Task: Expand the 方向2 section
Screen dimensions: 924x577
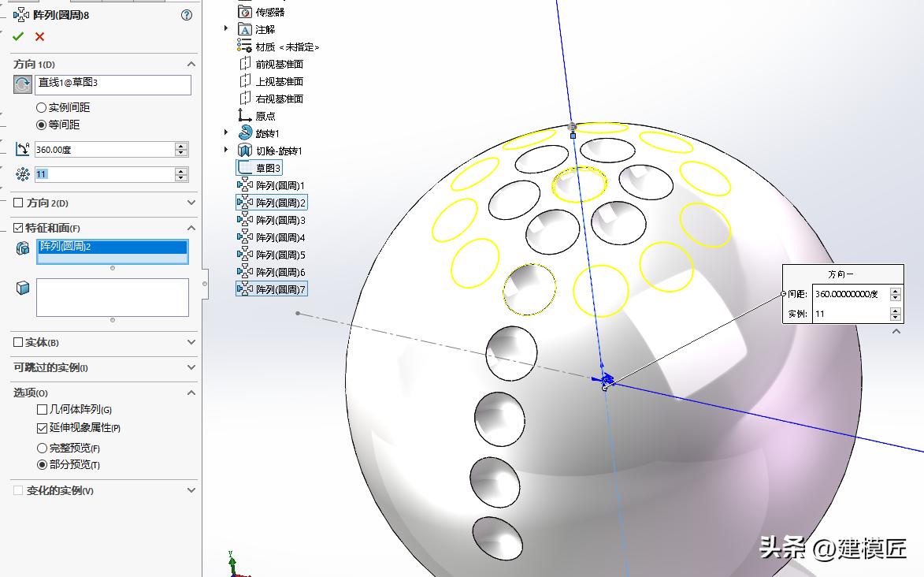Action: (x=189, y=203)
